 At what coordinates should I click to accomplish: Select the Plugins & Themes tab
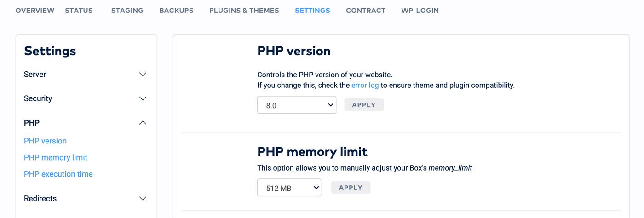(244, 11)
